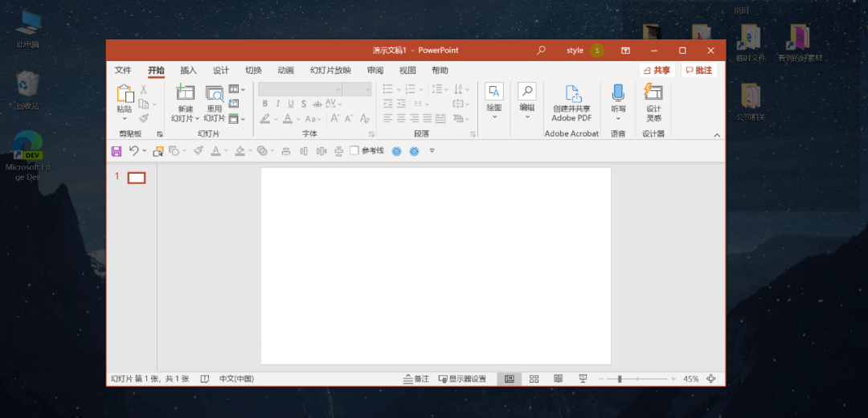Open the 文件 File menu

coord(123,70)
